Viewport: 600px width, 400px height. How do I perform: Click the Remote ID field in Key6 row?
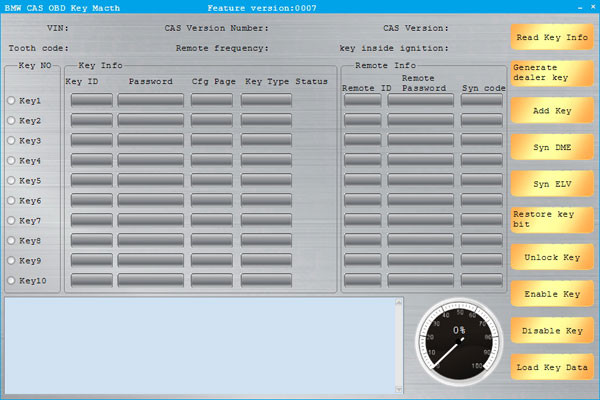point(362,200)
